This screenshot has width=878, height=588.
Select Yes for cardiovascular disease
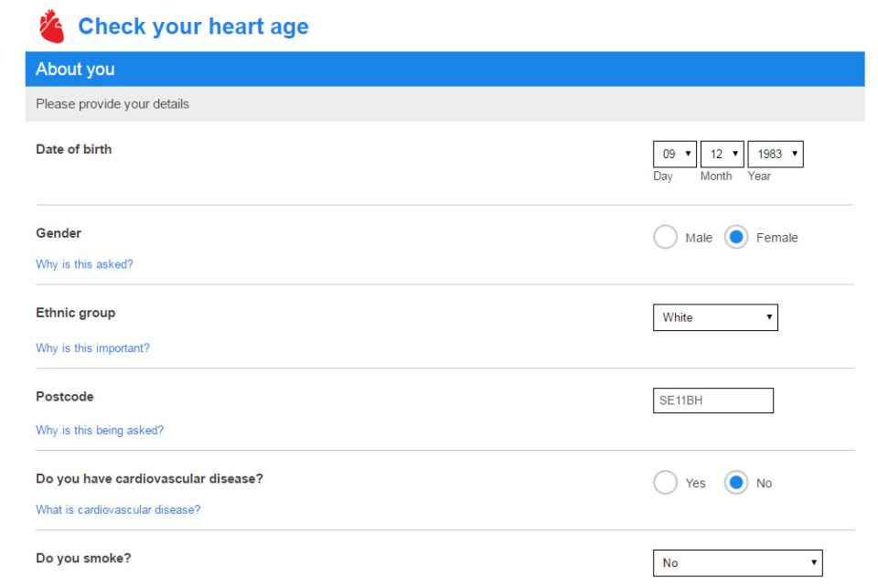pos(665,483)
